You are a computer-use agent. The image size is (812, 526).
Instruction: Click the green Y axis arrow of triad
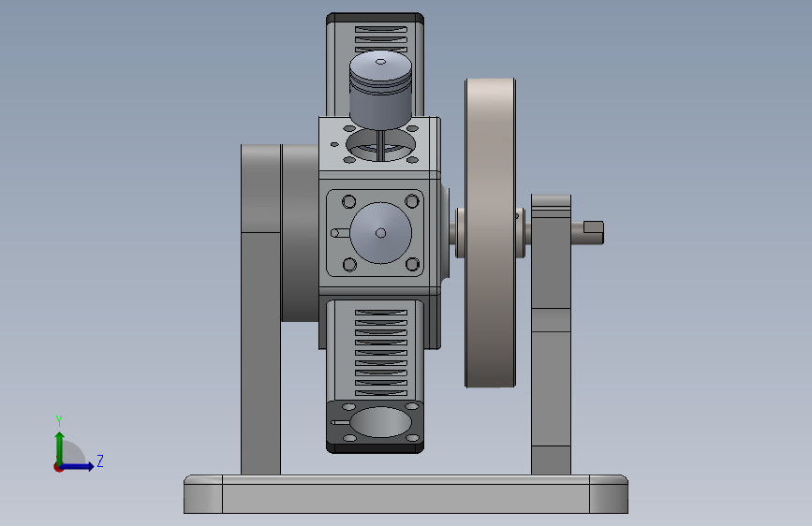pos(60,447)
